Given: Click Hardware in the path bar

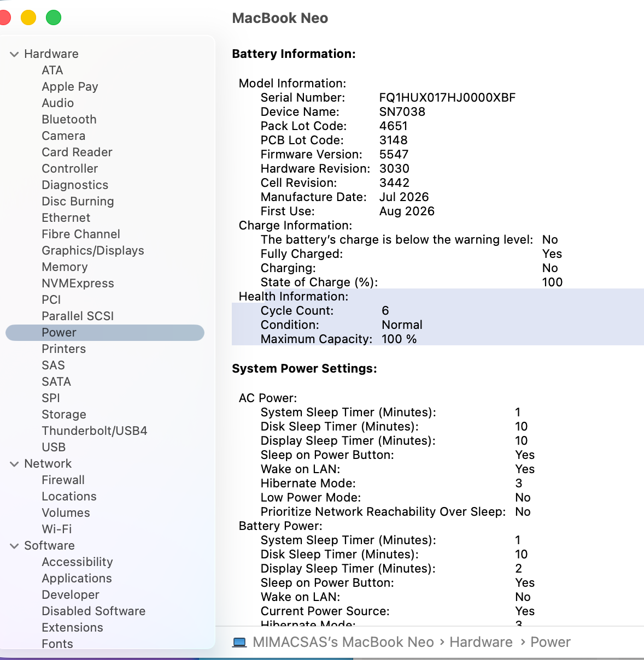Looking at the screenshot, I should click(481, 643).
